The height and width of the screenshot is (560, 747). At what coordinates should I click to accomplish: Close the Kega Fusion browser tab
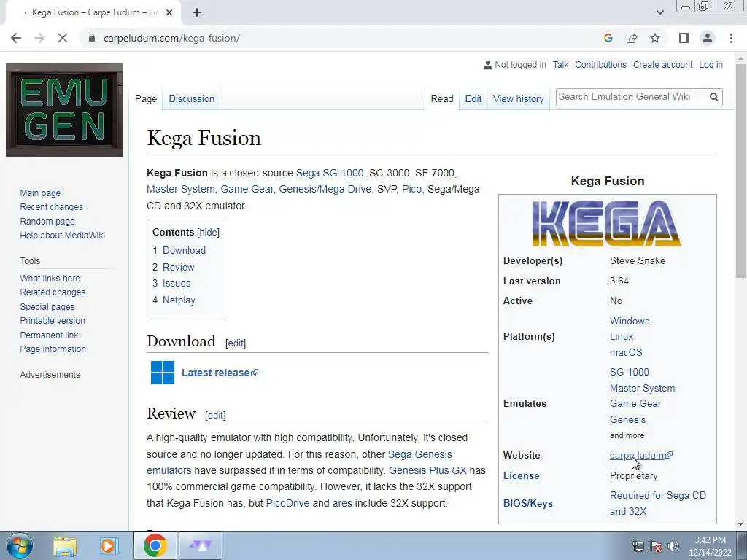click(x=169, y=12)
